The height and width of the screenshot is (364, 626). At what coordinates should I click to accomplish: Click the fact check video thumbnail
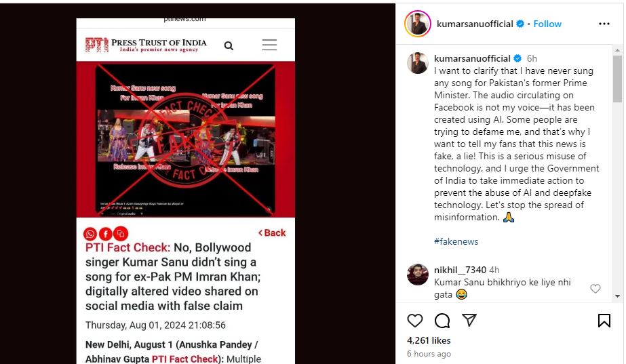(185, 140)
